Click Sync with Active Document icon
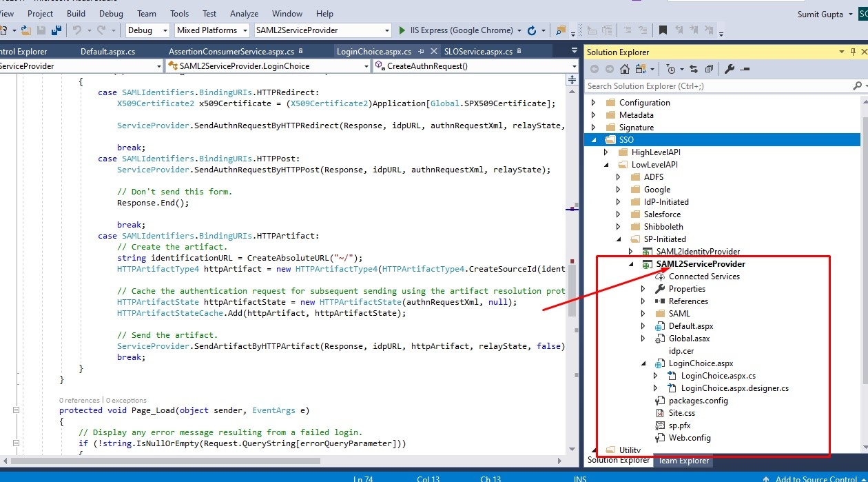This screenshot has height=482, width=868. click(693, 69)
